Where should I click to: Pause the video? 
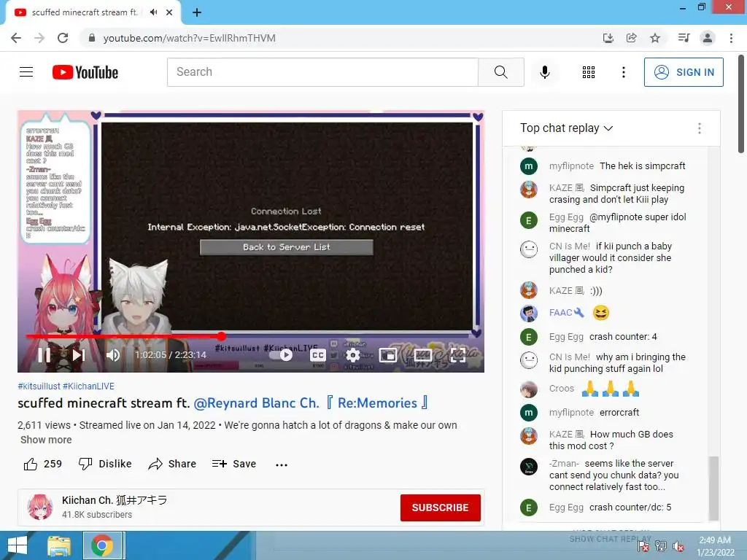tap(44, 355)
